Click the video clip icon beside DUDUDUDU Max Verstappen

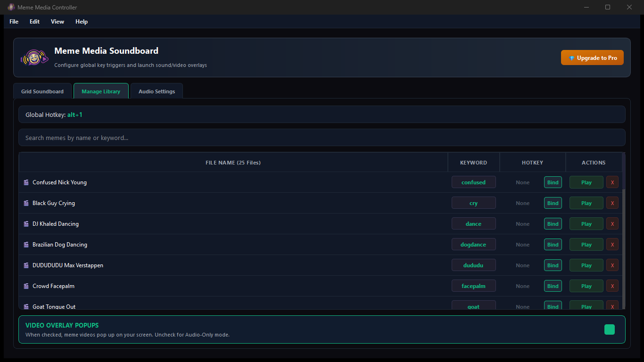click(x=26, y=265)
